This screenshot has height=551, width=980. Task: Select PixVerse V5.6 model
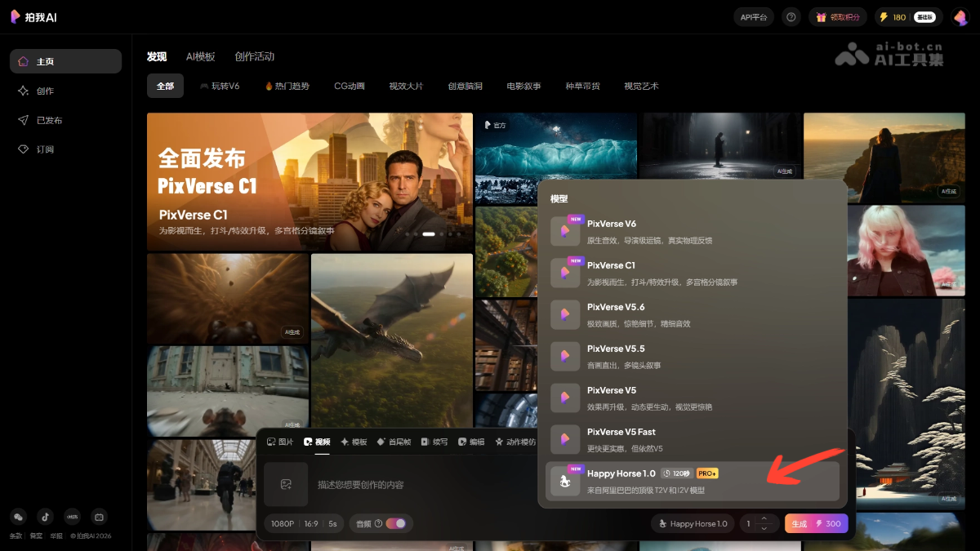[693, 315]
